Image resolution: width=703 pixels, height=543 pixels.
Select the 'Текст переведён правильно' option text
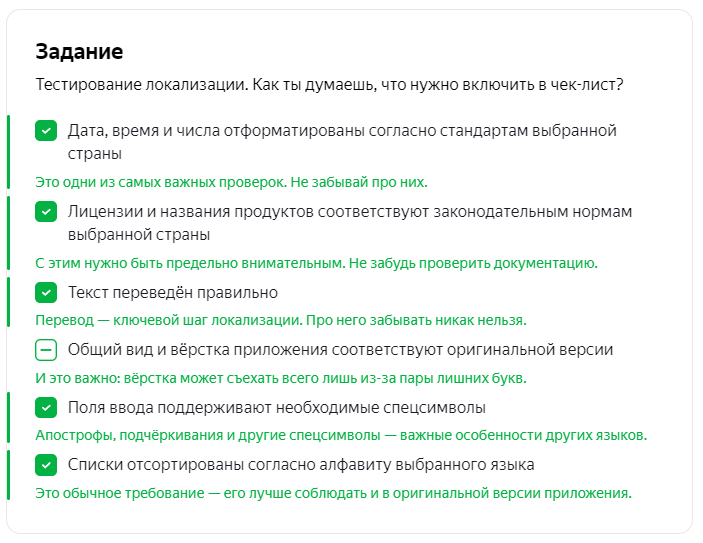(x=173, y=293)
